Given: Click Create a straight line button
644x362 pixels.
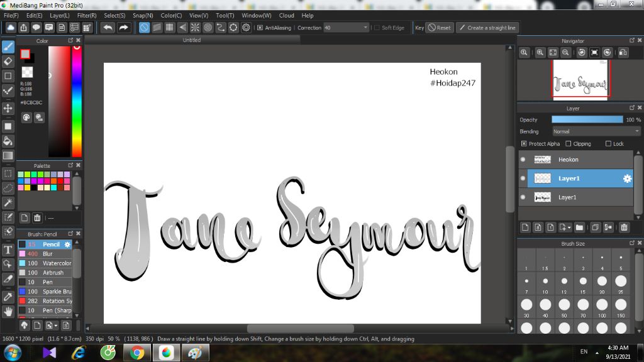Looking at the screenshot, I should 487,28.
